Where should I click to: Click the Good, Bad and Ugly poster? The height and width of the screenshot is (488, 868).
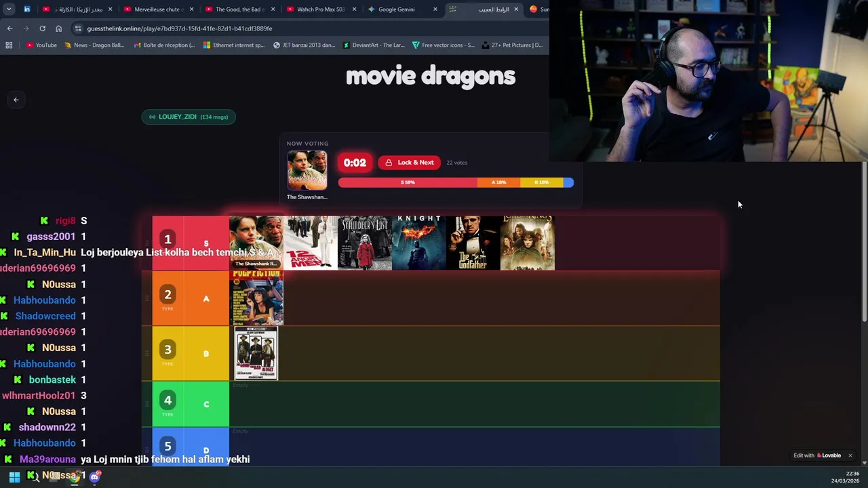(256, 353)
